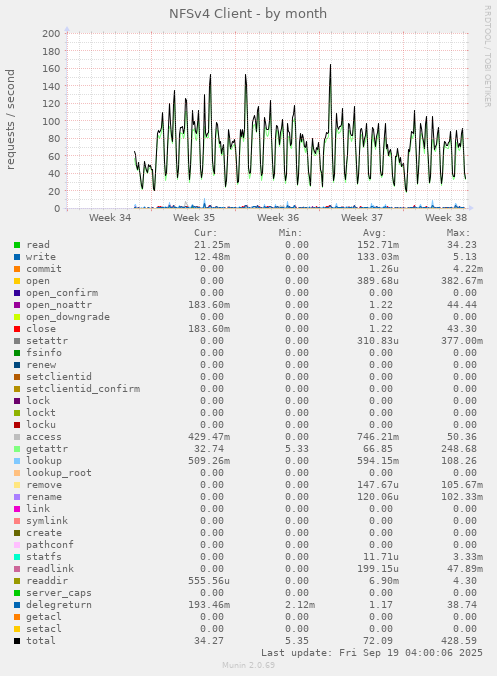Click the 'fsinfo' legend label
Image resolution: width=497 pixels, height=676 pixels.
coord(44,353)
